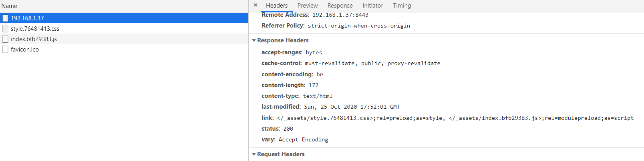The width and height of the screenshot is (644, 161).
Task: Click the last-modified date value
Action: pyautogui.click(x=352, y=107)
